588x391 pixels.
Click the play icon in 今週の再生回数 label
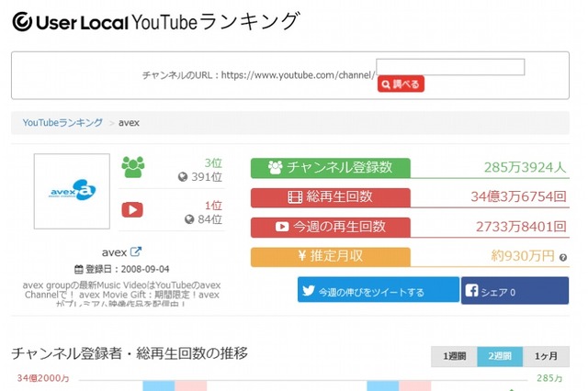[282, 227]
